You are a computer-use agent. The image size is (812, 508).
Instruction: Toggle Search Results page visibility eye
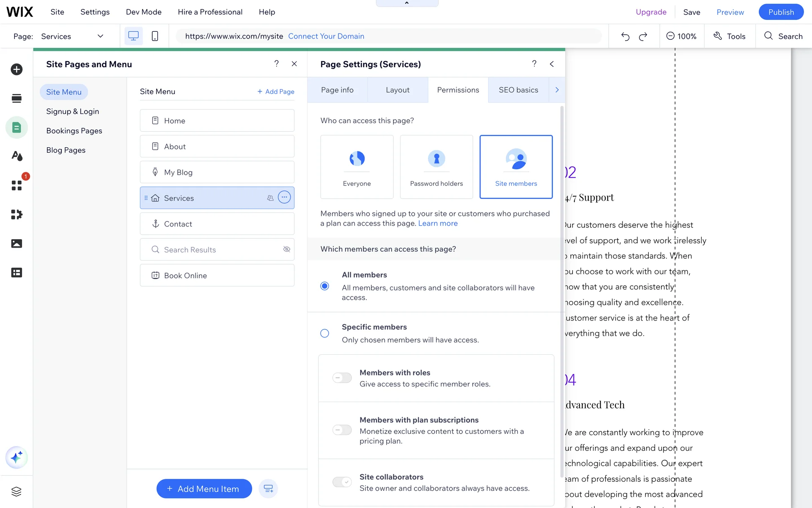(287, 249)
